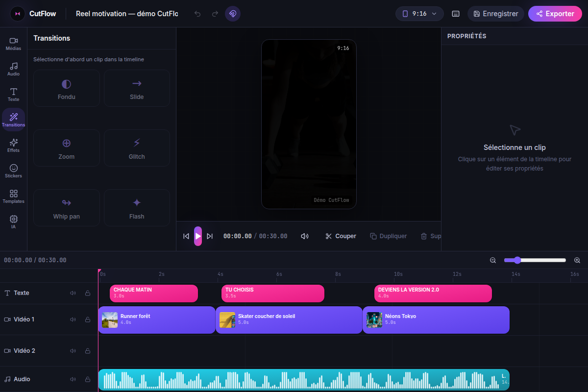Click the undo arrow icon
The image size is (588, 392).
197,14
